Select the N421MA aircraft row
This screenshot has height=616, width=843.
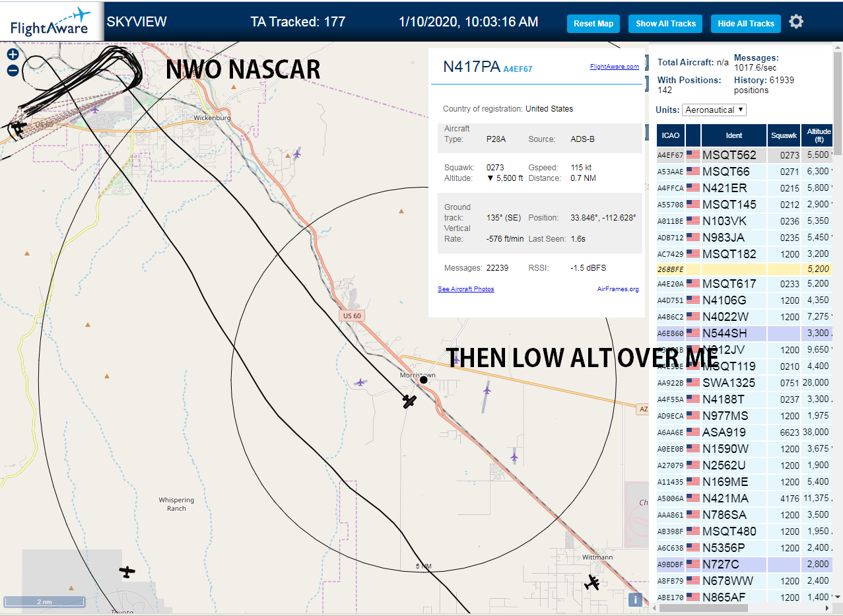coord(745,498)
